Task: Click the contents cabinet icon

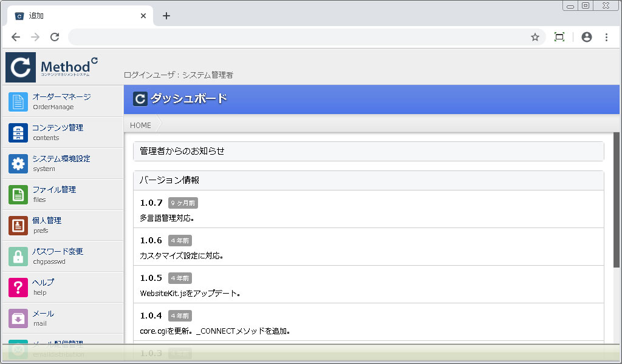Action: point(18,132)
